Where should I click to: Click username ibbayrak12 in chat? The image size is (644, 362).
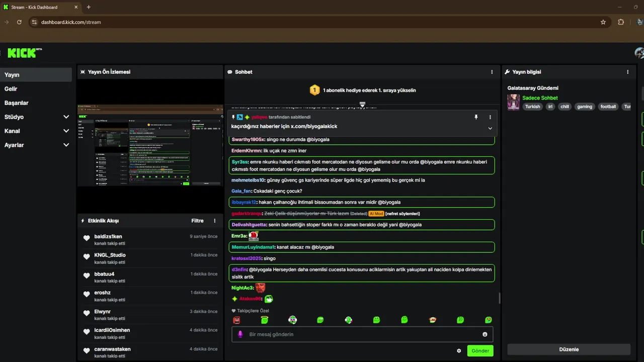click(244, 202)
